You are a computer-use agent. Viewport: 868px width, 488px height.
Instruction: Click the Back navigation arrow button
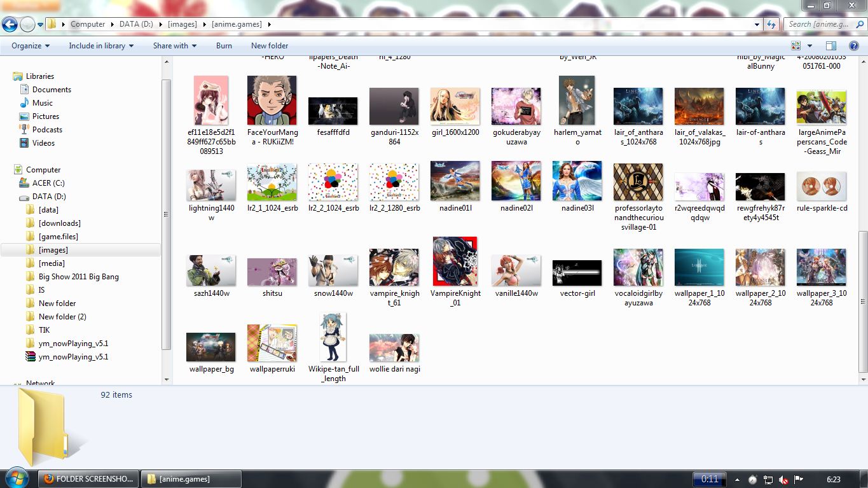click(10, 25)
